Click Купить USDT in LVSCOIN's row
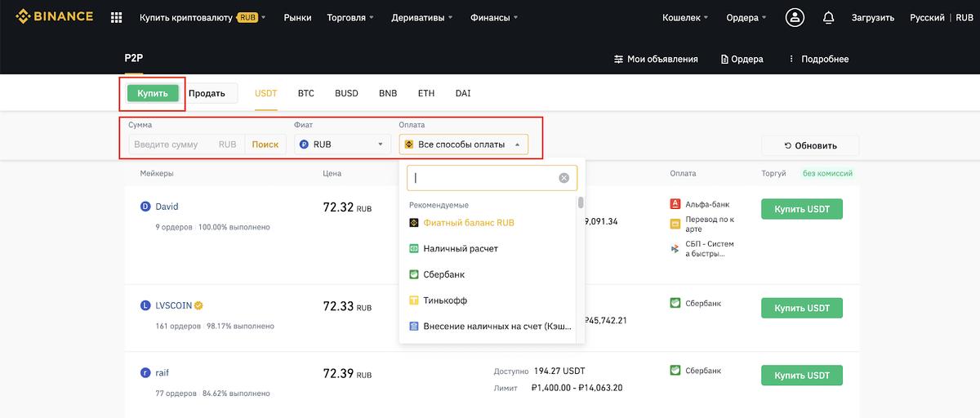This screenshot has width=980, height=418. 802,308
